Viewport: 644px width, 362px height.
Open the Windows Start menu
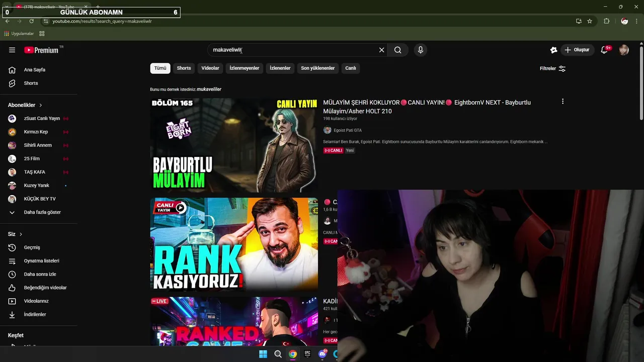(263, 354)
